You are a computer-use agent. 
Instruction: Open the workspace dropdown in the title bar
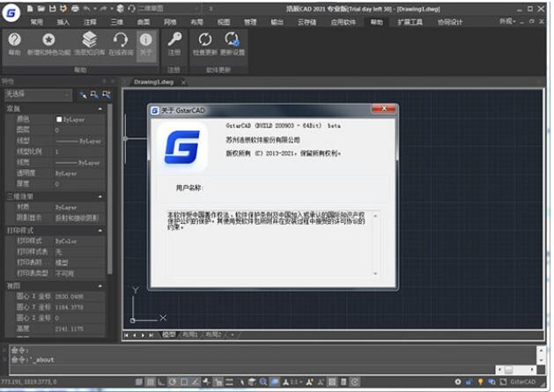click(x=169, y=9)
